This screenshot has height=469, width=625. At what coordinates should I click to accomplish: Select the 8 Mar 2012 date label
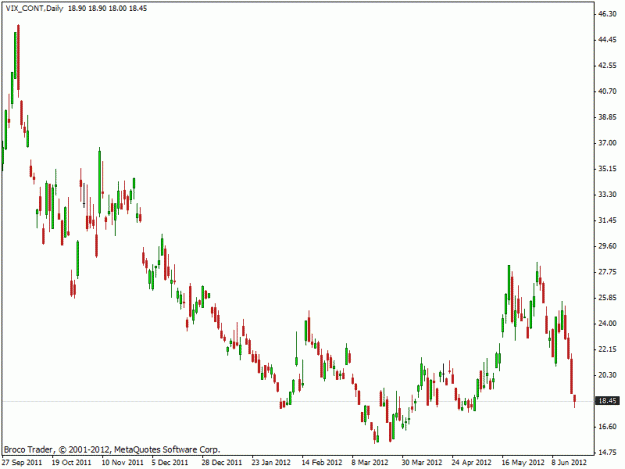click(369, 462)
